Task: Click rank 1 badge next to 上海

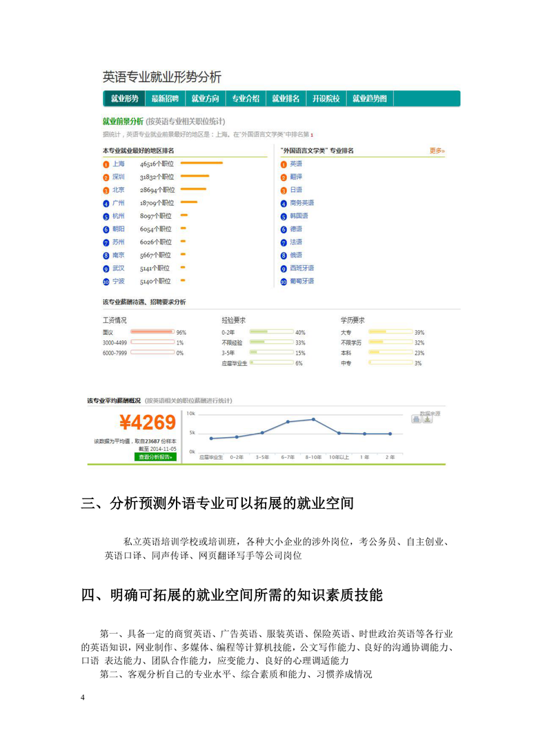Action: [106, 164]
